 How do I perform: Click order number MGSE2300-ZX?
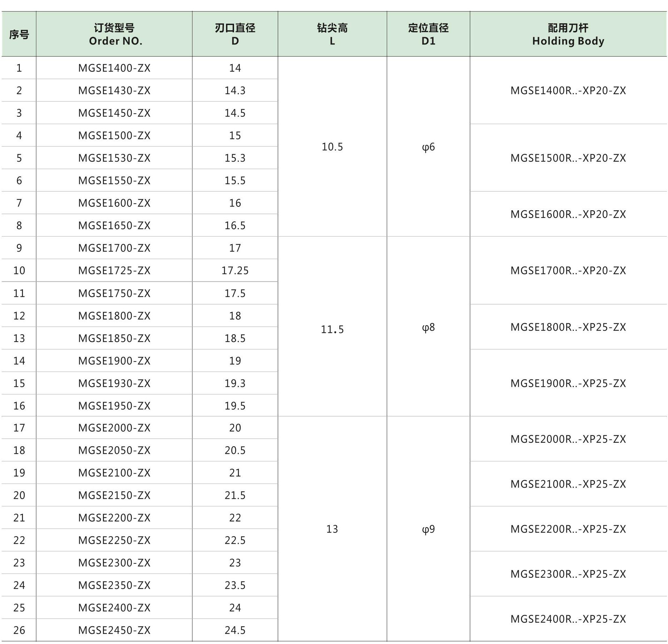[x=114, y=563]
